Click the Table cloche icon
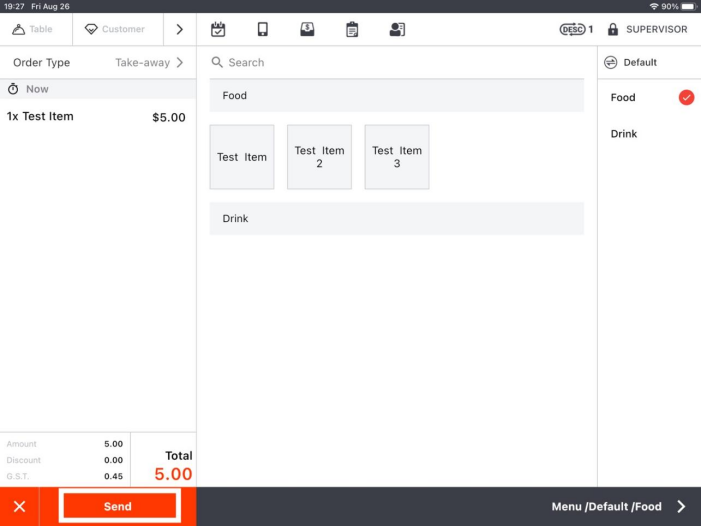This screenshot has width=701, height=526. 18,29
